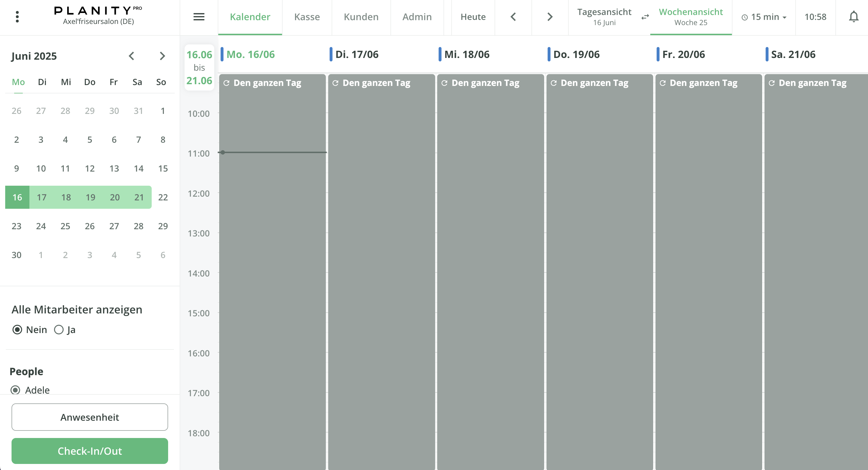Go to next week in top toolbar

(550, 17)
